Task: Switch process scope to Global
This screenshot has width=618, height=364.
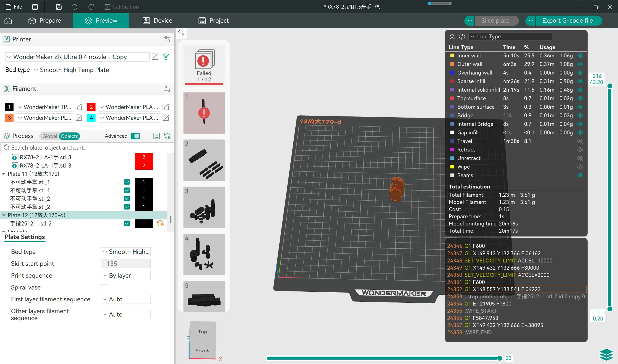Action: pos(50,136)
